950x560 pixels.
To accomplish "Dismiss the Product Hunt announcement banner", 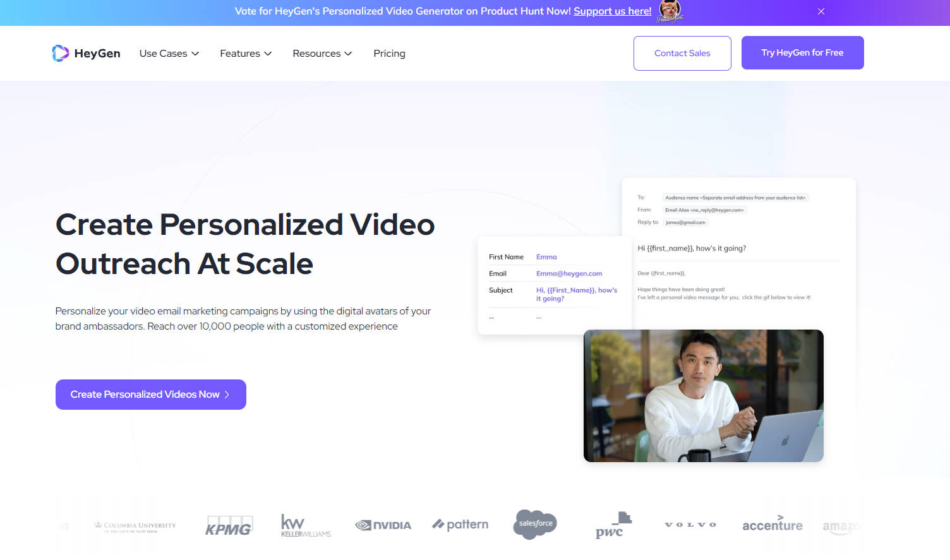I will (821, 11).
